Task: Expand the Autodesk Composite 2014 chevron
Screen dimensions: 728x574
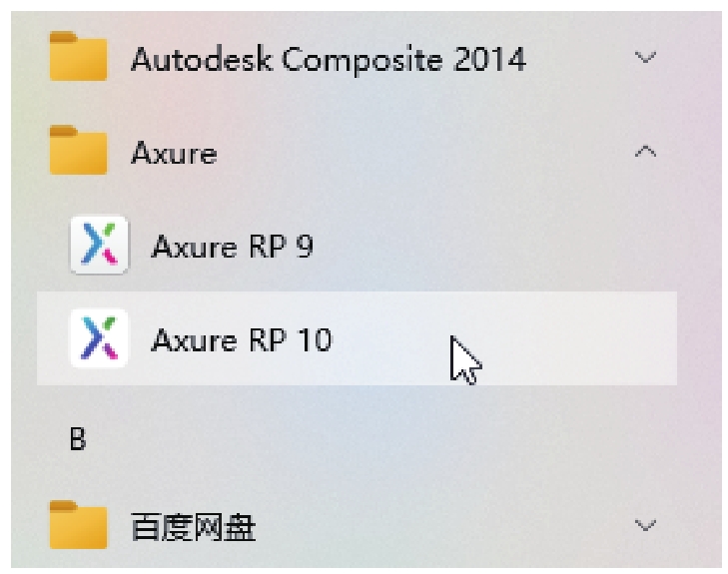Action: (x=646, y=58)
